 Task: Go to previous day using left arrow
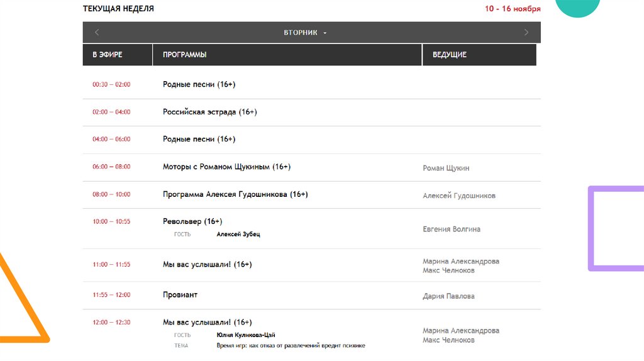[97, 33]
